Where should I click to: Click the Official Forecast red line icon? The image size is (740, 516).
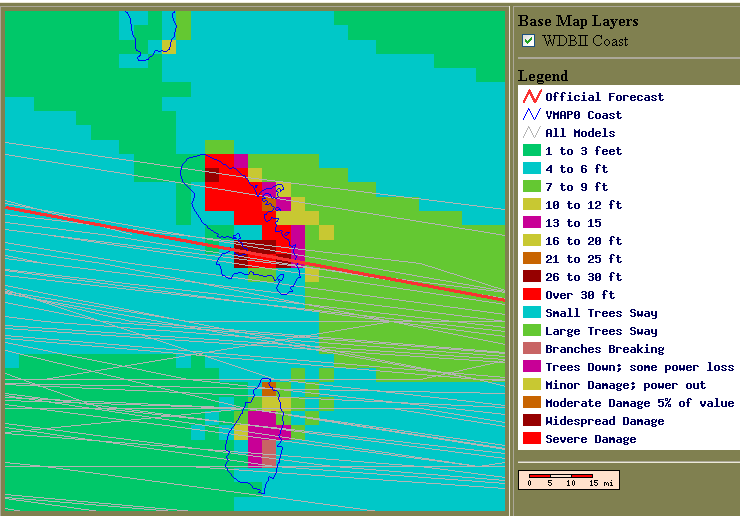tap(532, 97)
